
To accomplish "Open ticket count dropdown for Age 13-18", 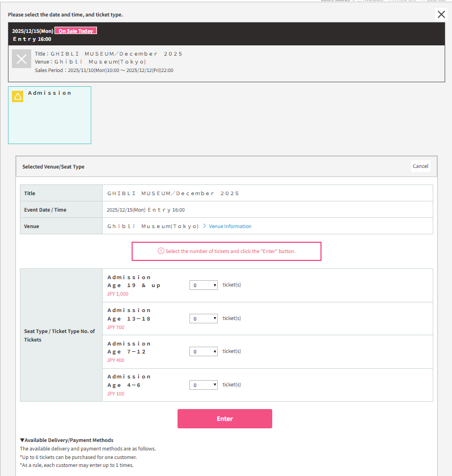I will (x=204, y=318).
